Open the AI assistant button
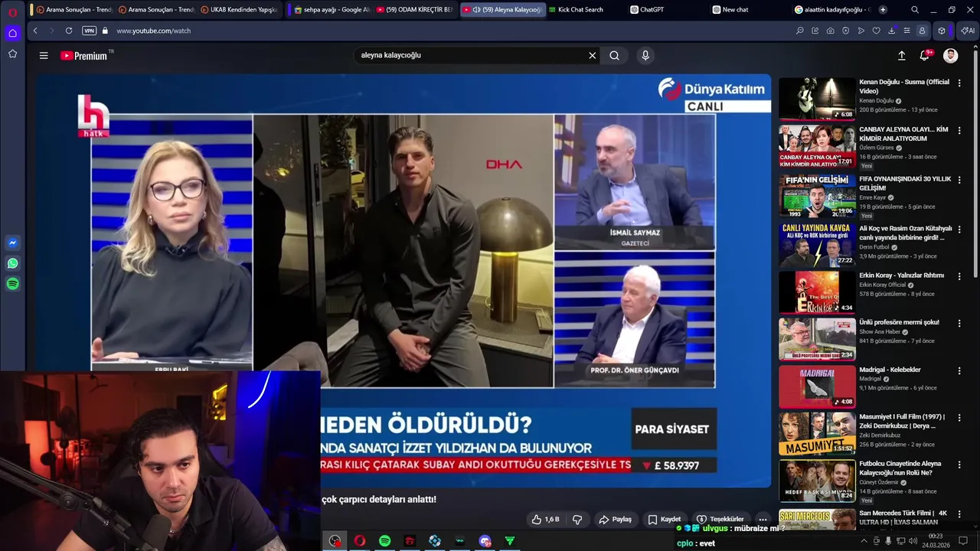Screen dimensions: 980x551 966,31
